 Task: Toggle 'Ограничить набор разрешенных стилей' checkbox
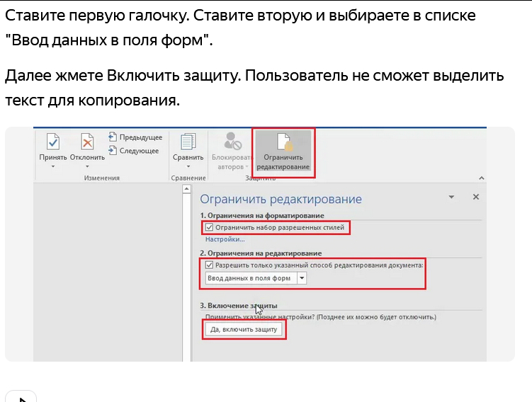210,227
